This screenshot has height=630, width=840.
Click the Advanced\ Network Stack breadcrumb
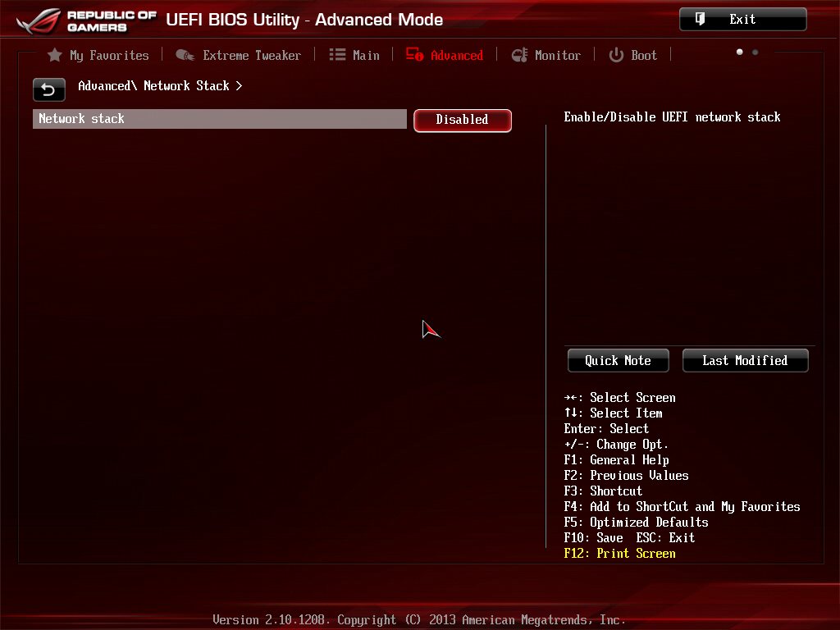[x=160, y=85]
